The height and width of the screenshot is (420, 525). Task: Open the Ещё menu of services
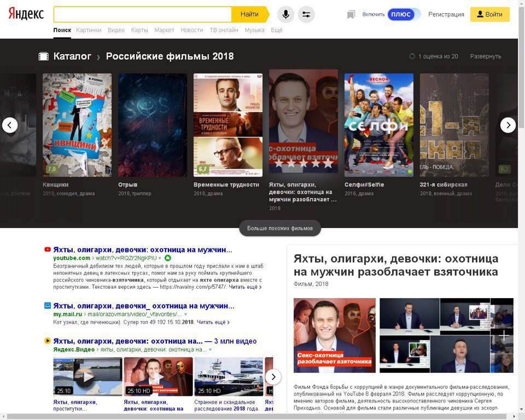(x=277, y=30)
